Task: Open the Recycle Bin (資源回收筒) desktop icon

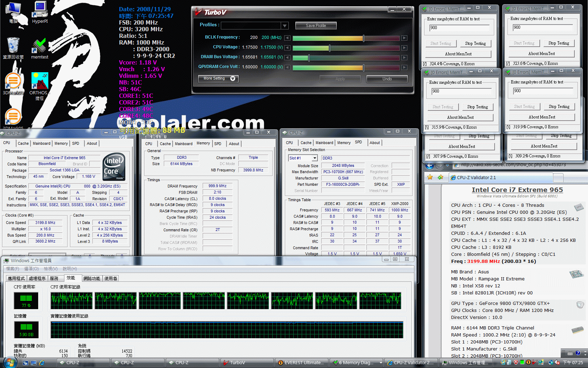Action: tap(13, 48)
